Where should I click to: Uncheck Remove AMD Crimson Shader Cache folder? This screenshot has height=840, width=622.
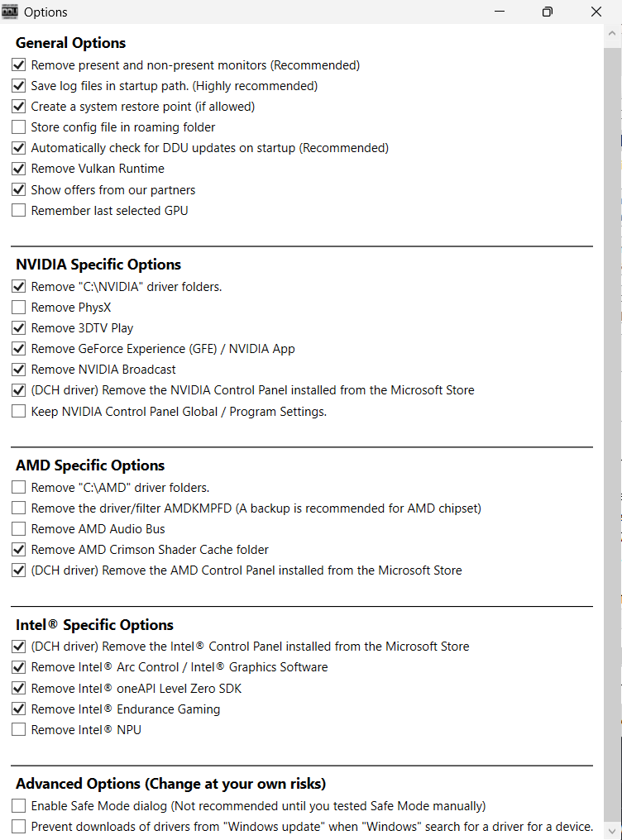[x=19, y=550]
